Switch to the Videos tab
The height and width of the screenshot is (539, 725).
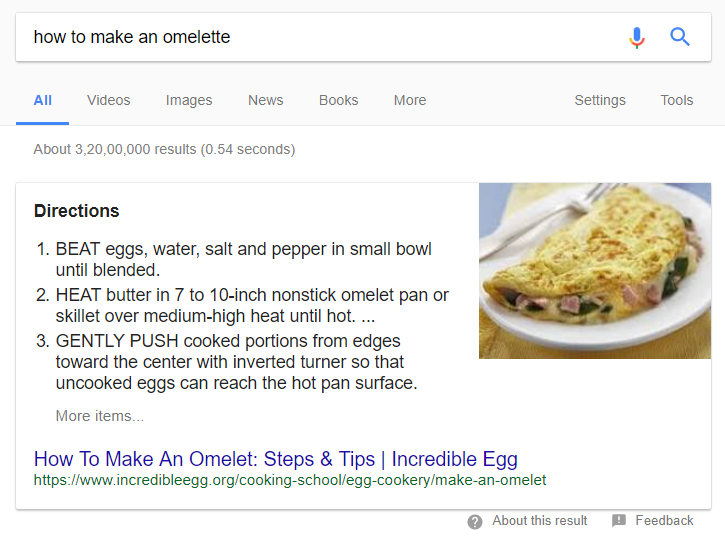point(109,100)
